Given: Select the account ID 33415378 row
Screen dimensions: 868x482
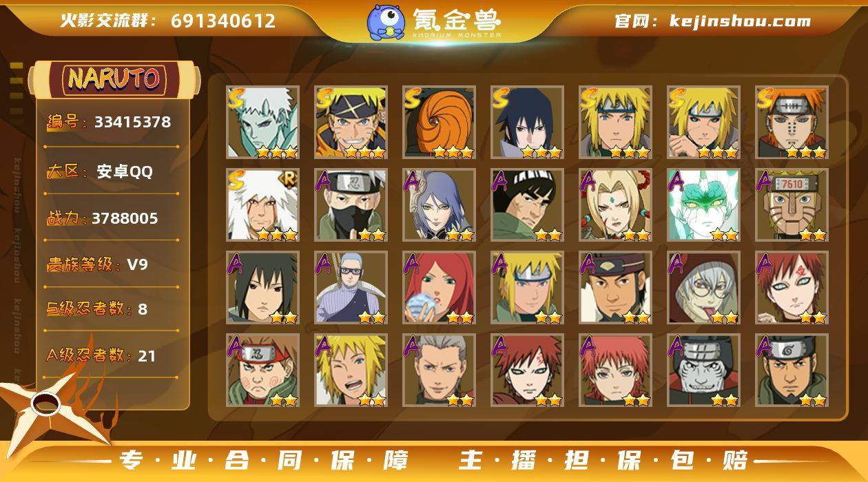Looking at the screenshot, I should [x=110, y=123].
